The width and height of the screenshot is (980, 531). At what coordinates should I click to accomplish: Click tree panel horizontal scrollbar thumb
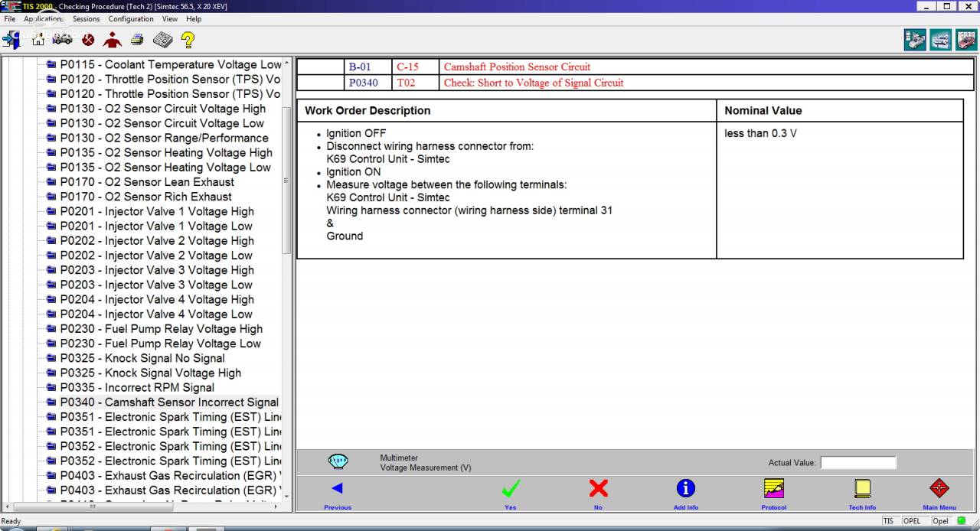93,507
